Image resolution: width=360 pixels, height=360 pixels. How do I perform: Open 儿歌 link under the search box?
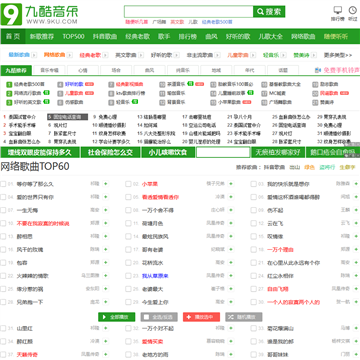(193, 22)
